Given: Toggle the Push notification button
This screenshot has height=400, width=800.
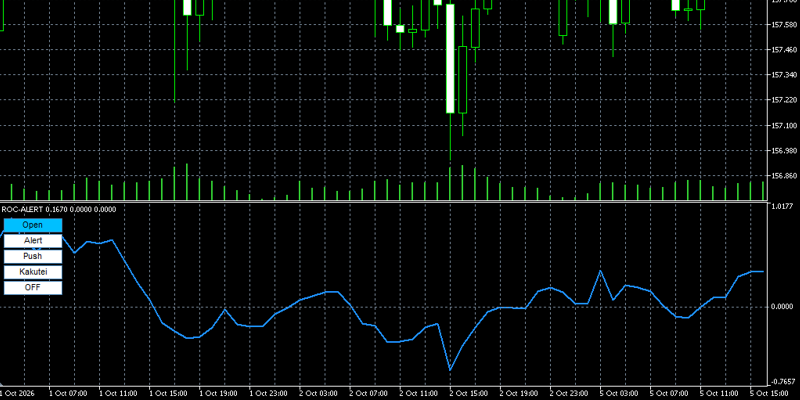Looking at the screenshot, I should tap(33, 256).
